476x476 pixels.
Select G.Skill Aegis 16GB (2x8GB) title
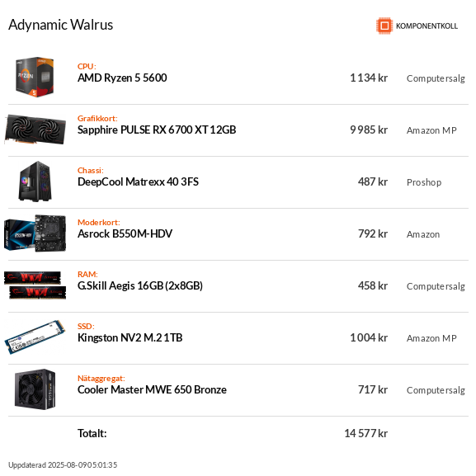140,285
